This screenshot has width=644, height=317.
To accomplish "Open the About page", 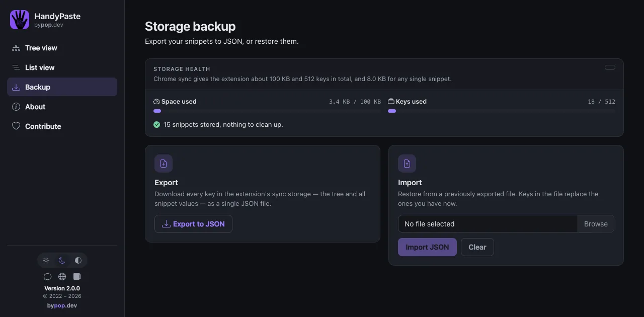I will click(x=62, y=107).
